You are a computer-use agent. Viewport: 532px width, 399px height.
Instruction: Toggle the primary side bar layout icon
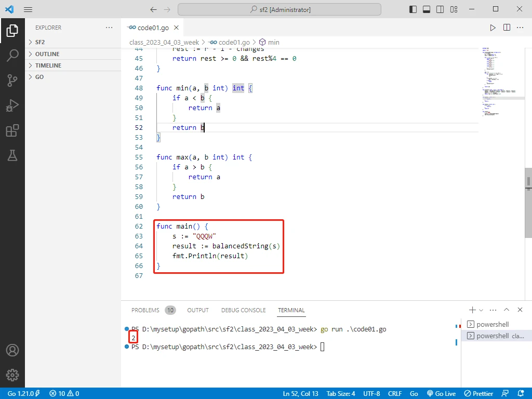tap(413, 9)
